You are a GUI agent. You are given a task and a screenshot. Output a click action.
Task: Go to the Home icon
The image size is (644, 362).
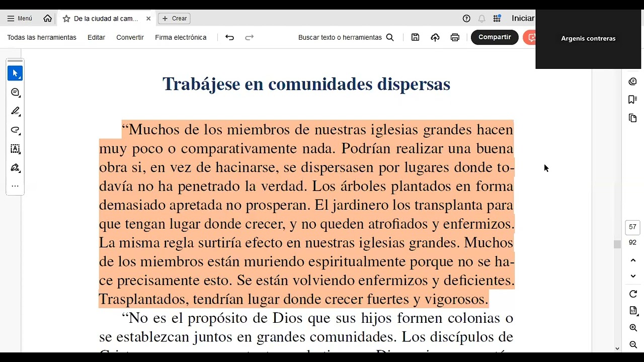click(x=47, y=19)
